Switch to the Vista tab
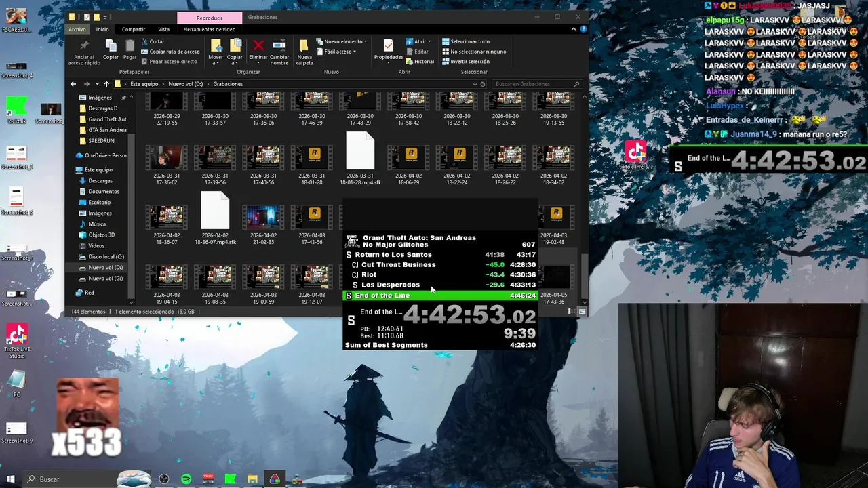 (x=164, y=29)
